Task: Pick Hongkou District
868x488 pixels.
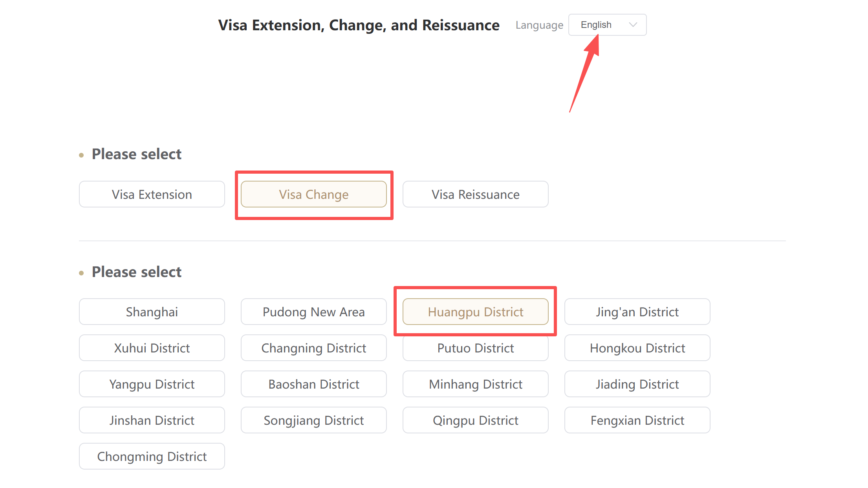Action: pos(637,348)
